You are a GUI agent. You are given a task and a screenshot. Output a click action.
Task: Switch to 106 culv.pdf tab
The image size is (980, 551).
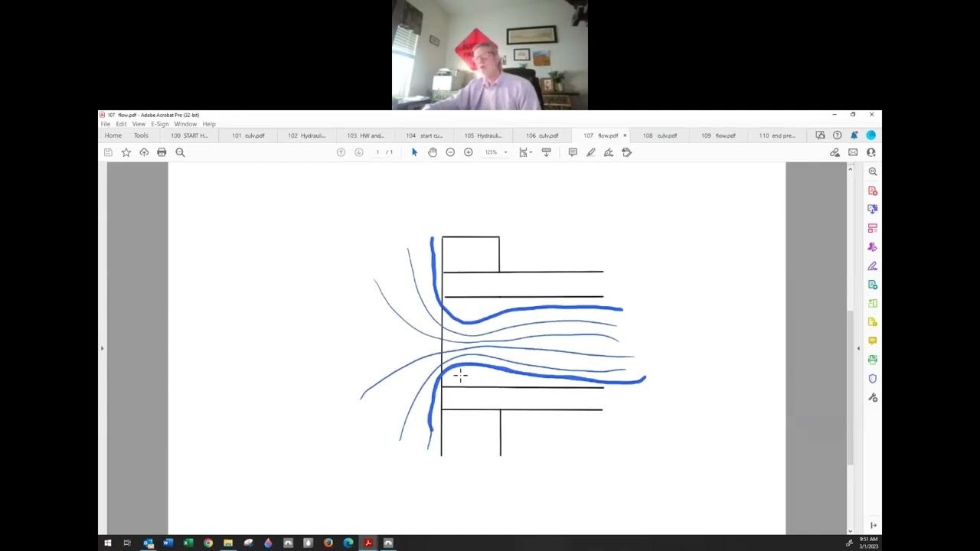tap(541, 135)
